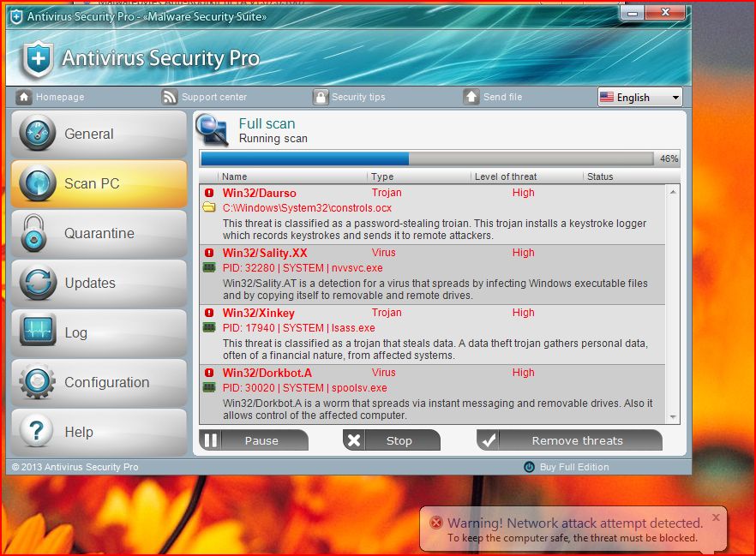Click the threat list scroll up arrow
This screenshot has height=556, width=756.
[673, 192]
